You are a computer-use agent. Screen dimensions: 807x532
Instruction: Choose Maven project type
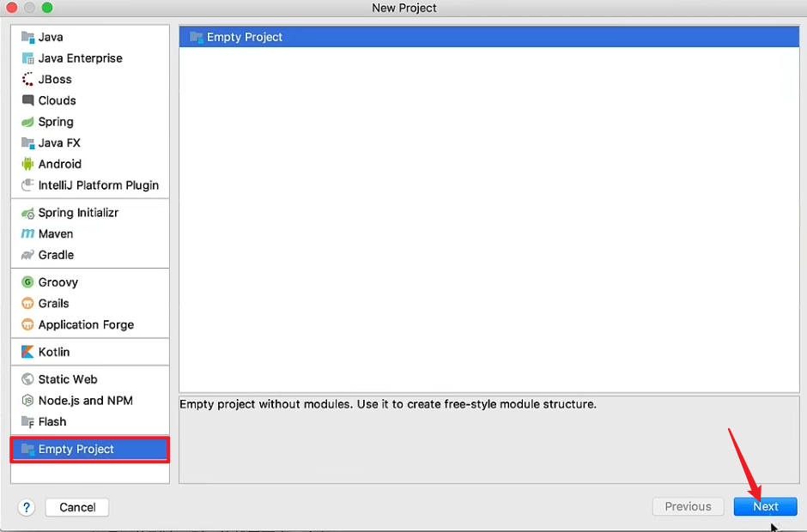coord(90,234)
